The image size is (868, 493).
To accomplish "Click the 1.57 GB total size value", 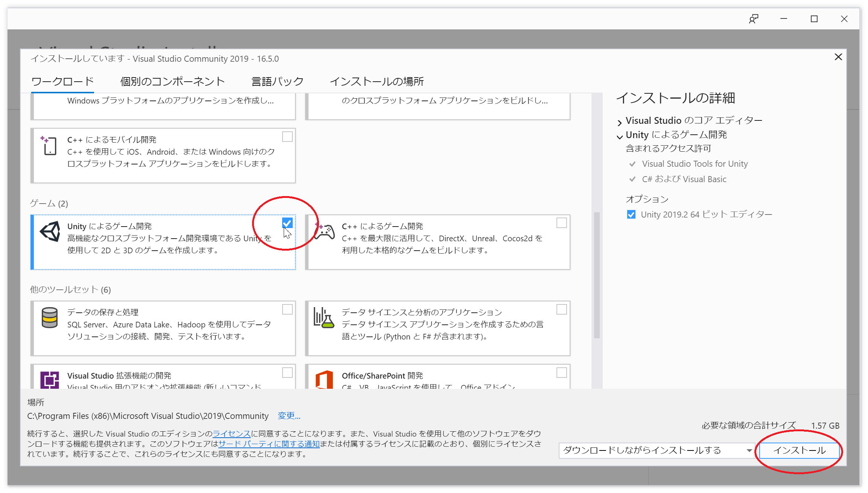I will 825,426.
